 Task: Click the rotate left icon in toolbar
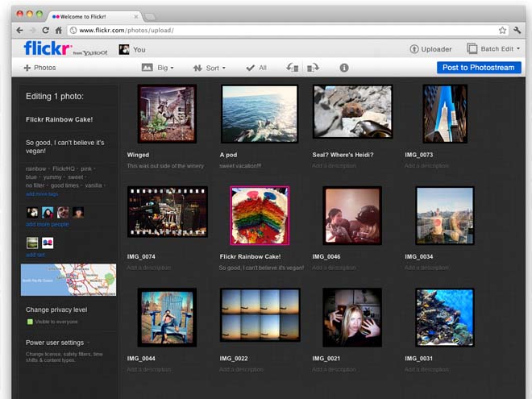click(294, 68)
